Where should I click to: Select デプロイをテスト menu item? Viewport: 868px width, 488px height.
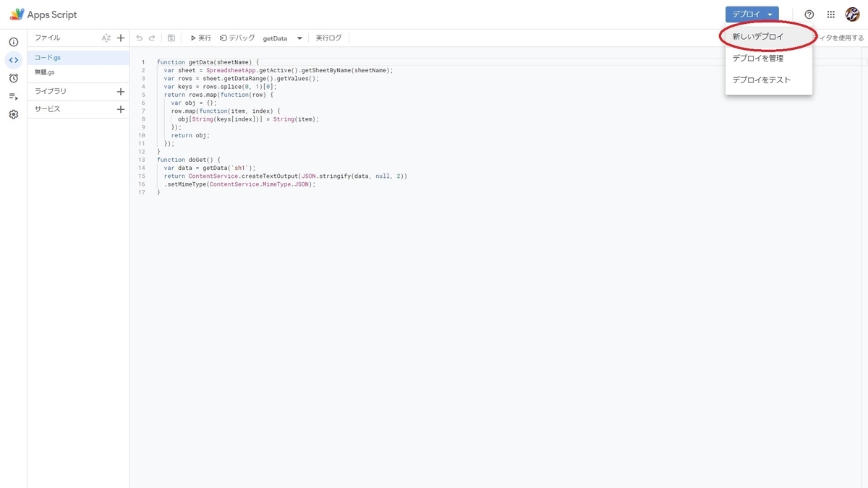point(769,80)
